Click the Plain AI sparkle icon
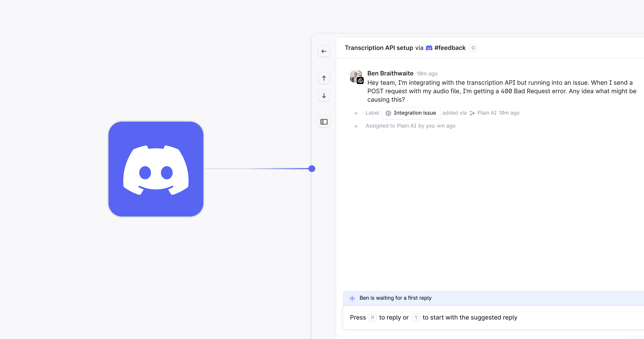The width and height of the screenshot is (644, 339). [x=472, y=113]
